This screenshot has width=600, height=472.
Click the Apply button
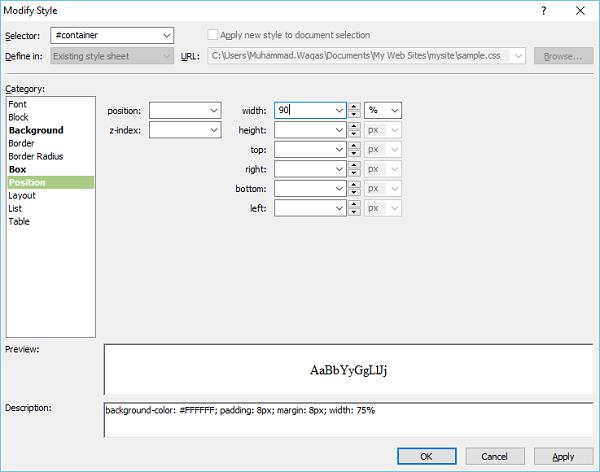[563, 456]
